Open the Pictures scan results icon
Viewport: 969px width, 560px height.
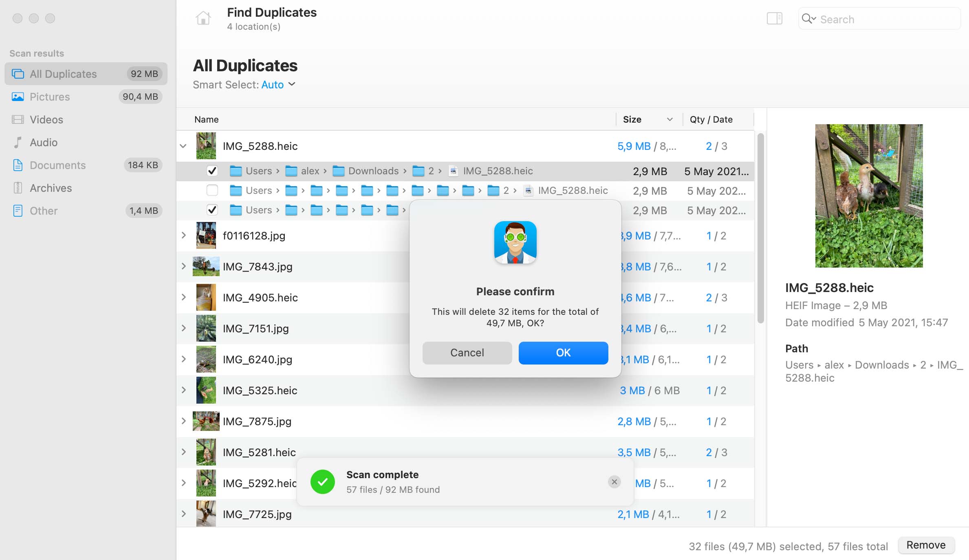(x=17, y=97)
